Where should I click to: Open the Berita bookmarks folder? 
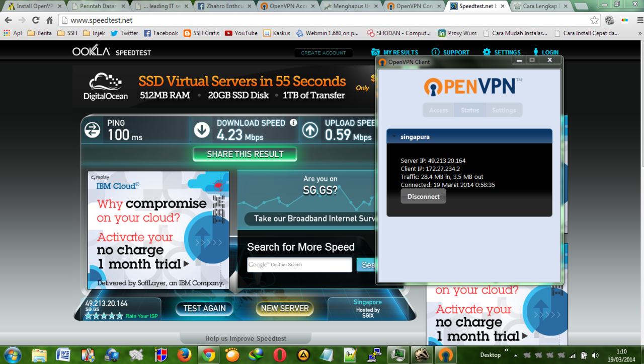click(x=40, y=33)
